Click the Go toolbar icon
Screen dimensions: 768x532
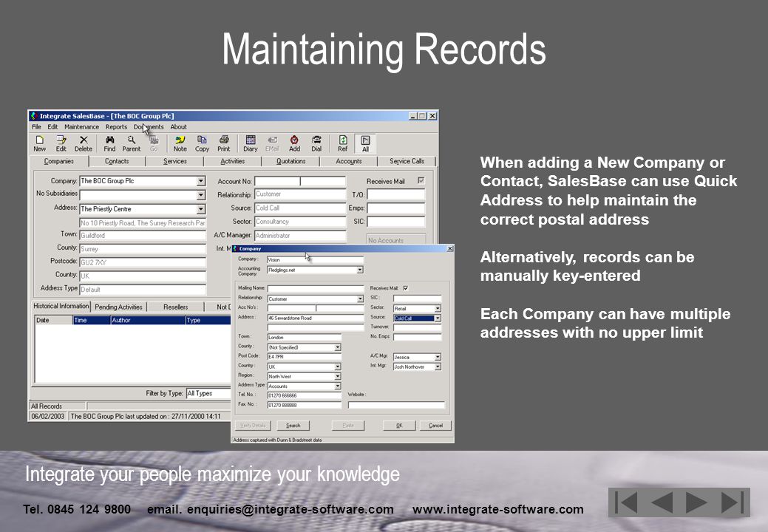154,143
